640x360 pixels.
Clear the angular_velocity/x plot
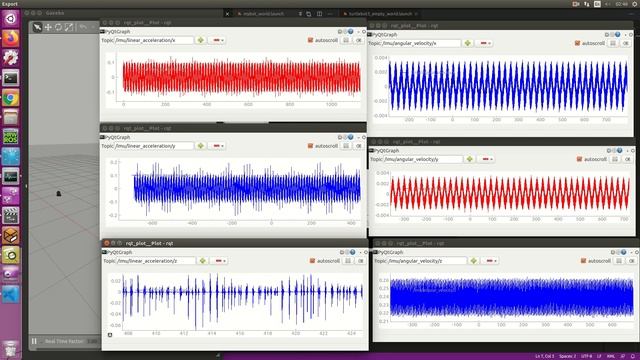click(x=626, y=43)
